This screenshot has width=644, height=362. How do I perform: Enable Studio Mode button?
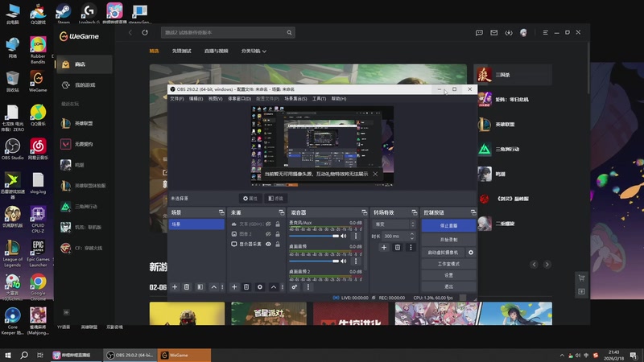click(x=448, y=264)
